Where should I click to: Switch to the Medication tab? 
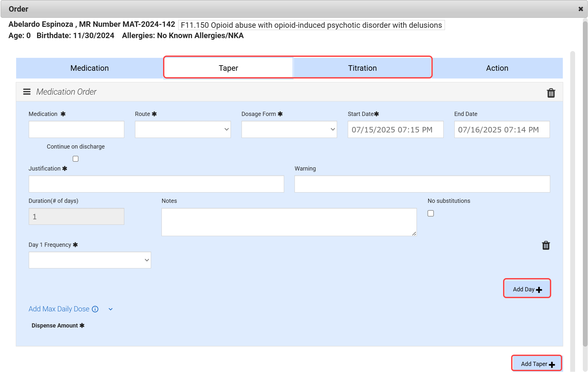click(x=89, y=68)
